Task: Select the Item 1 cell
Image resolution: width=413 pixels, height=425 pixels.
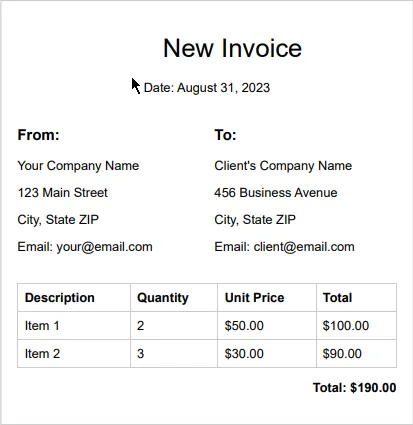Action: [x=74, y=326]
